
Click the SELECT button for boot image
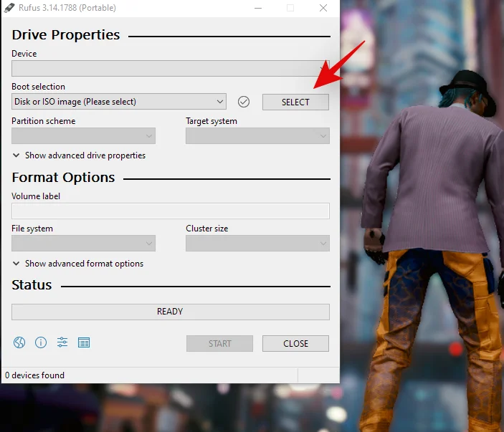pyautogui.click(x=295, y=102)
